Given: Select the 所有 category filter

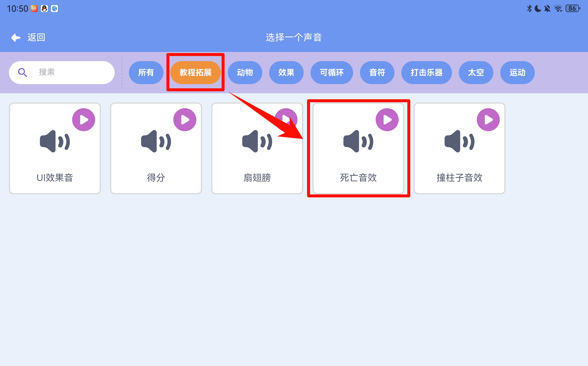Looking at the screenshot, I should pos(146,73).
